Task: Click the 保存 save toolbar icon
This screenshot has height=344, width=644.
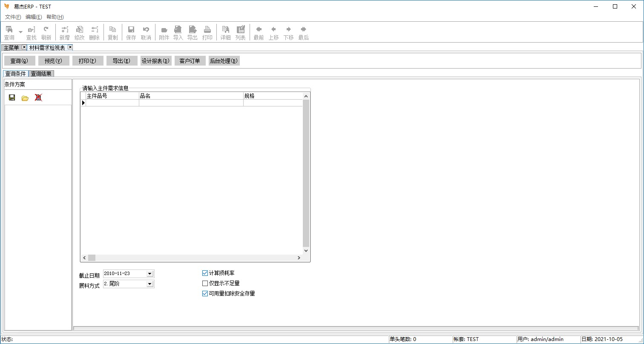Action: [131, 32]
